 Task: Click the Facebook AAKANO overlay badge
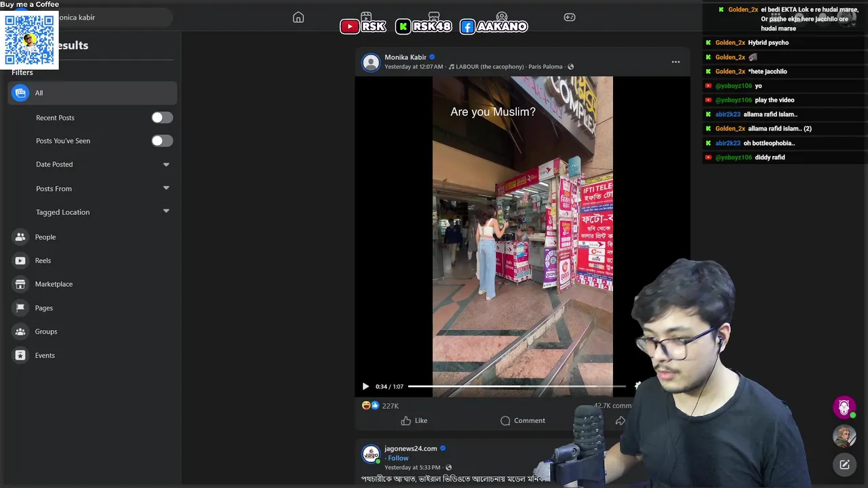[x=494, y=26]
